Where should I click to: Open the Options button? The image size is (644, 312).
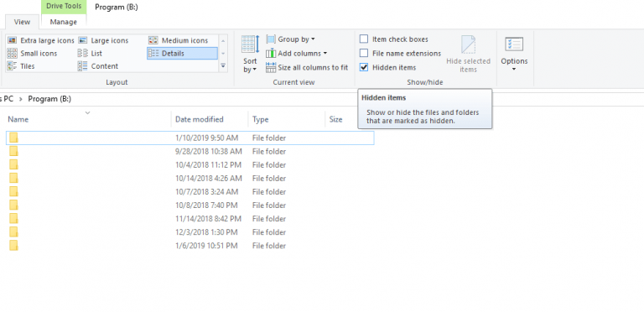[x=514, y=55]
